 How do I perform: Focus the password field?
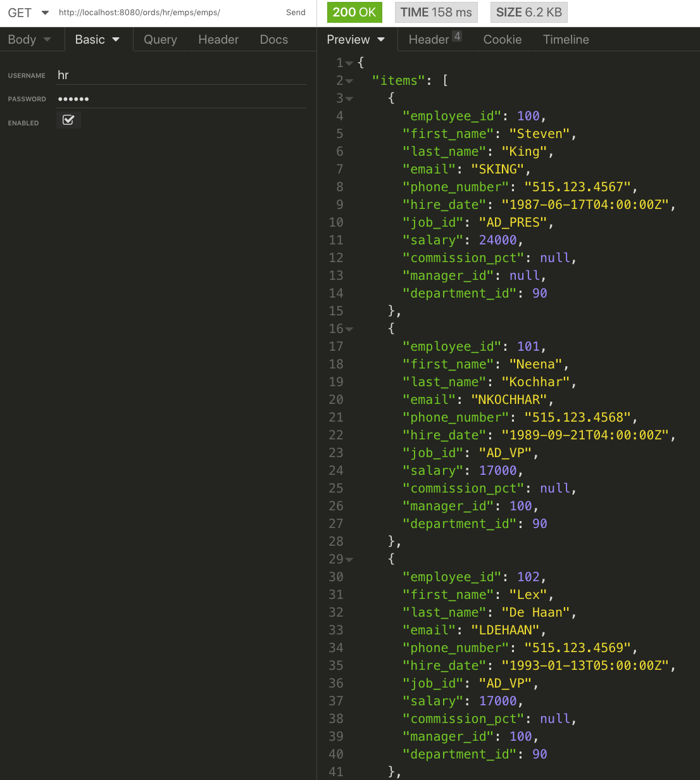pos(182,99)
